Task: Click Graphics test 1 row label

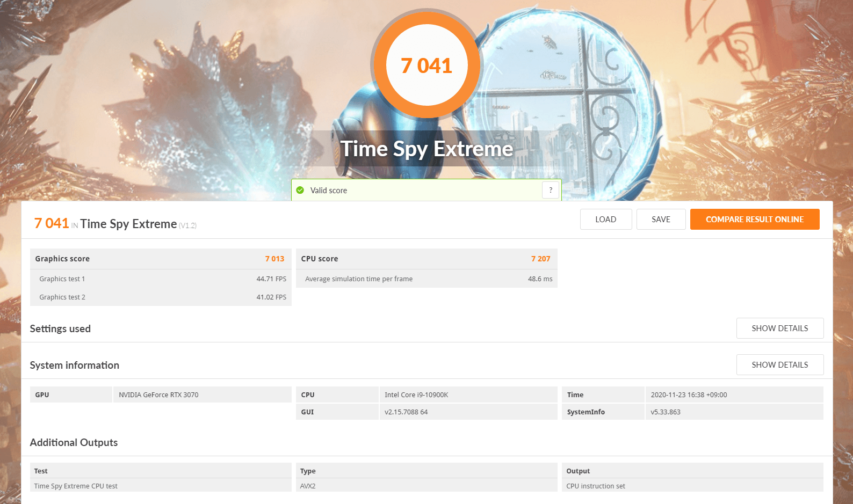Action: pos(62,279)
